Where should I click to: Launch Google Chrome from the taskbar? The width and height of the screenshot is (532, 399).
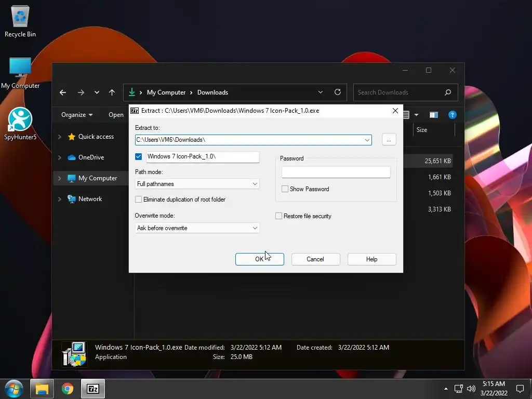pos(68,389)
